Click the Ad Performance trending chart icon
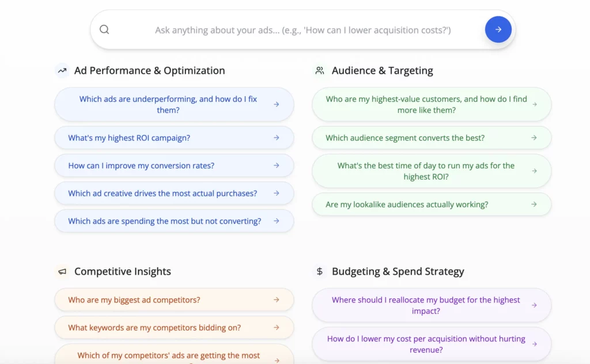This screenshot has width=590, height=364. coord(62,71)
